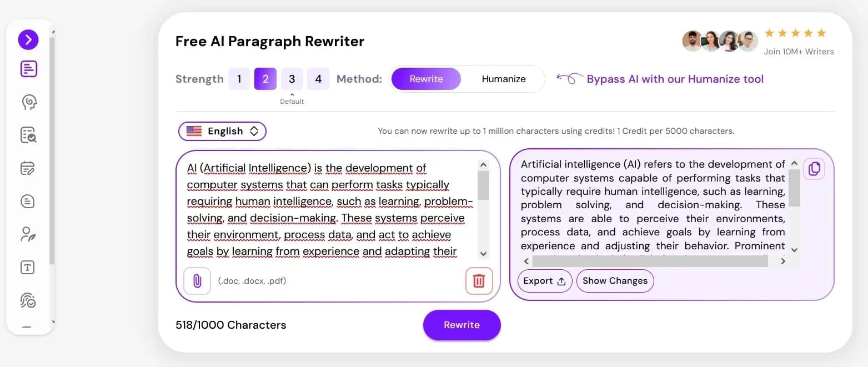The image size is (868, 367).
Task: Switch the Method to Humanize
Action: click(x=503, y=79)
